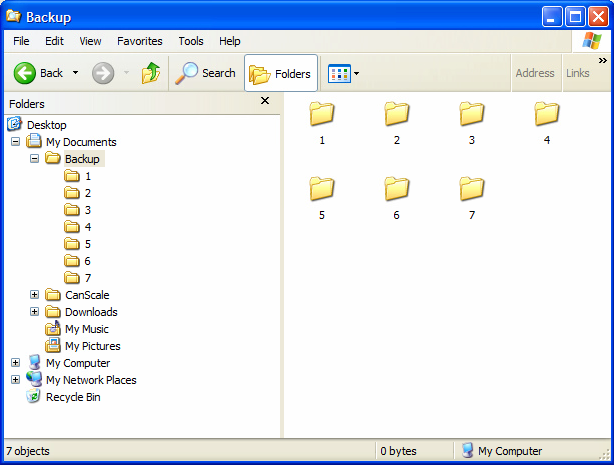Expand the CanScale folder node
The height and width of the screenshot is (465, 614).
[34, 295]
